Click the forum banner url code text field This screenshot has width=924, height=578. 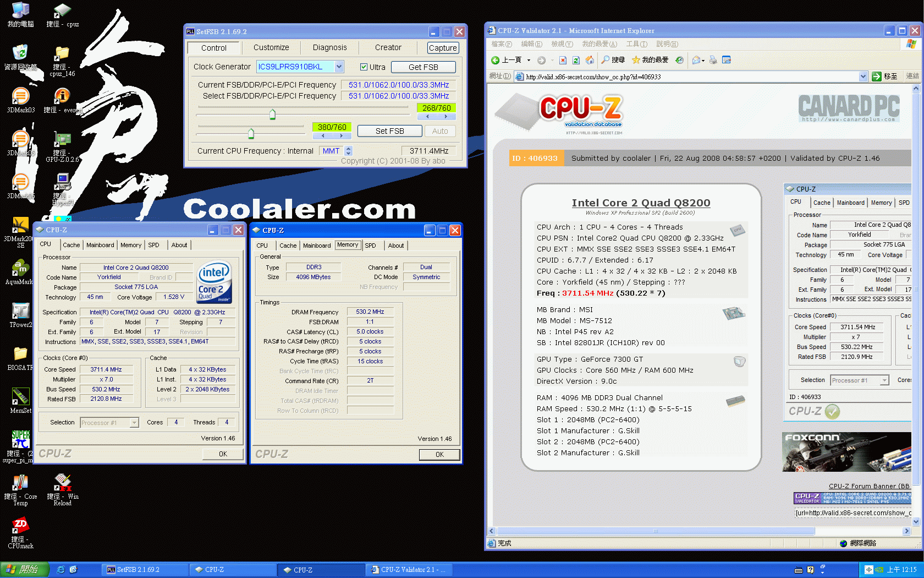click(853, 513)
